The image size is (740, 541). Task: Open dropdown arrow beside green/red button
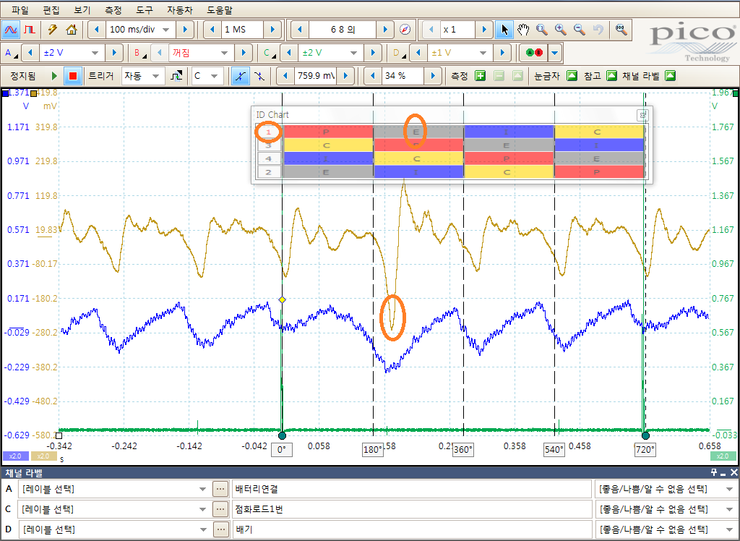tap(555, 53)
